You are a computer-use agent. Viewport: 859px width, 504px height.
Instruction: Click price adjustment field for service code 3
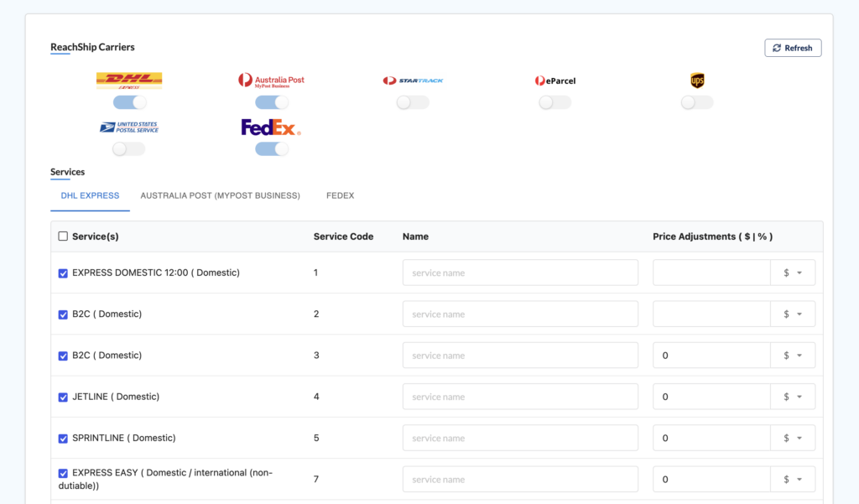click(x=711, y=356)
